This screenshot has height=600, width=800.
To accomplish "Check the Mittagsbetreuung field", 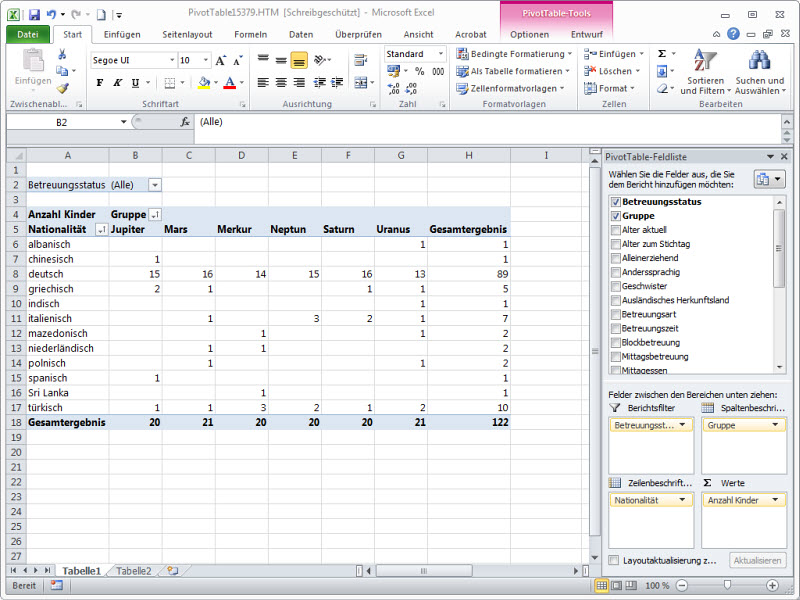I will click(616, 357).
